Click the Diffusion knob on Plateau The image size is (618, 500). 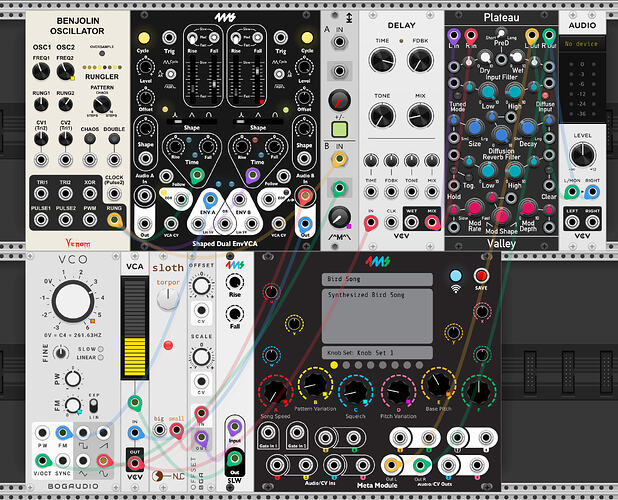501,135
